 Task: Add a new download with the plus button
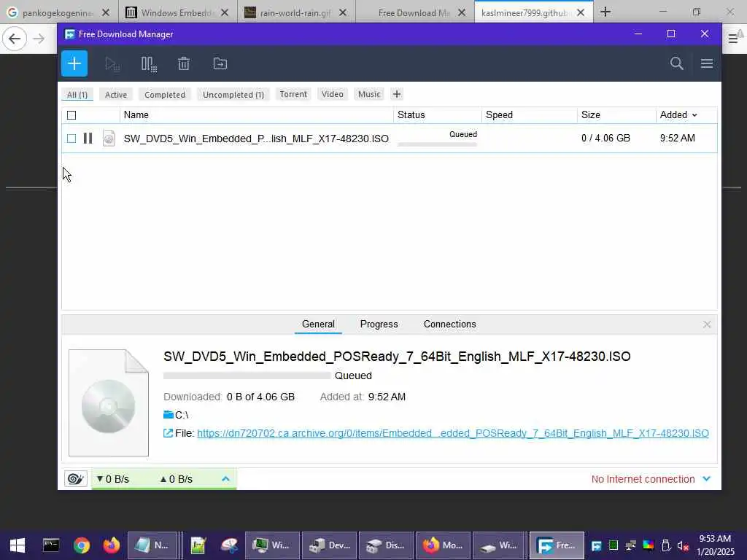point(74,63)
